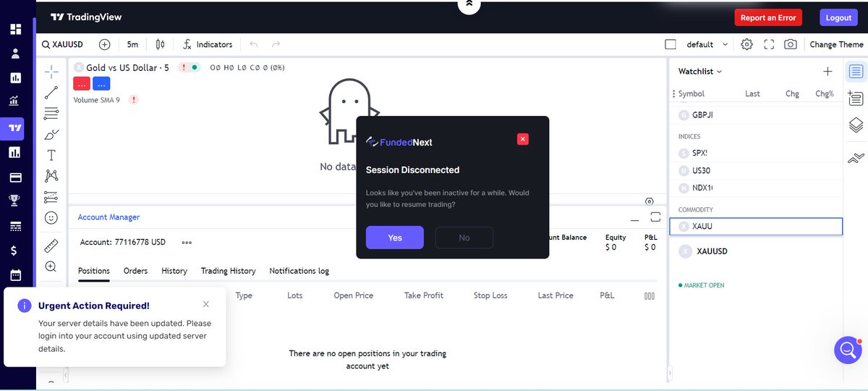Screen dimensions: 868x391
Task: Open the credit card billing icon in sidebar
Action: pyautogui.click(x=15, y=177)
